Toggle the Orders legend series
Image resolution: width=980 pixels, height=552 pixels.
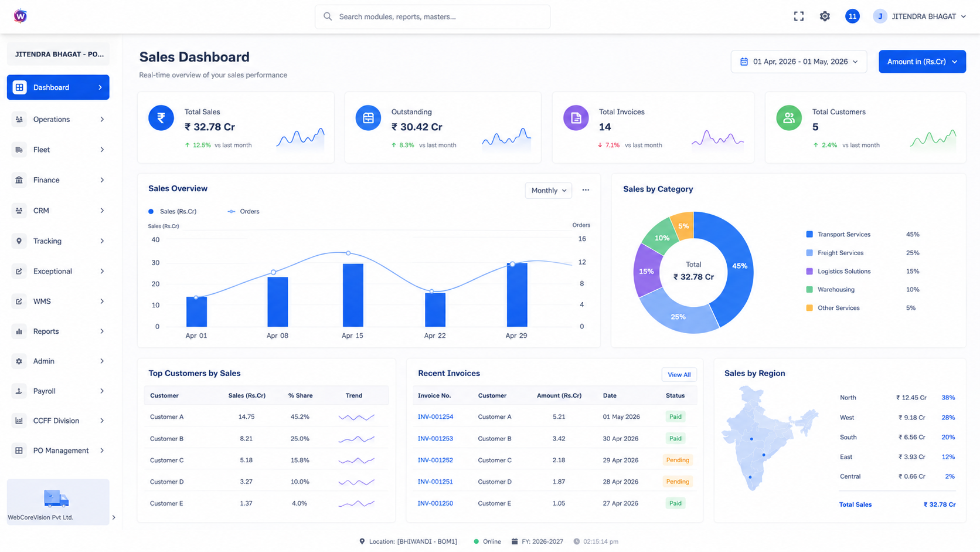tap(244, 211)
